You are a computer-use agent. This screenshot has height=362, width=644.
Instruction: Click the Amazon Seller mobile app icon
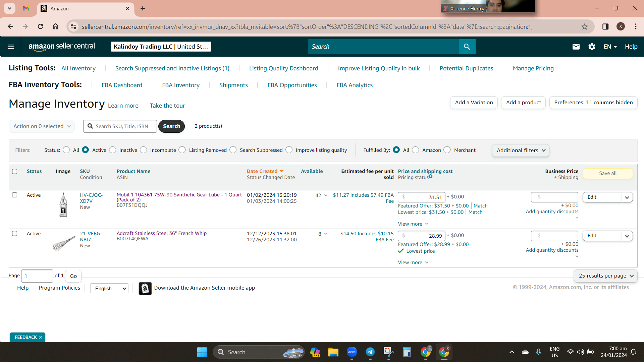click(x=145, y=288)
